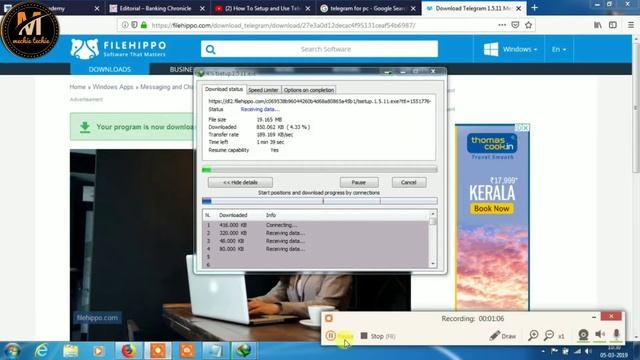Click the Home breadcrumb link

pyautogui.click(x=78, y=87)
